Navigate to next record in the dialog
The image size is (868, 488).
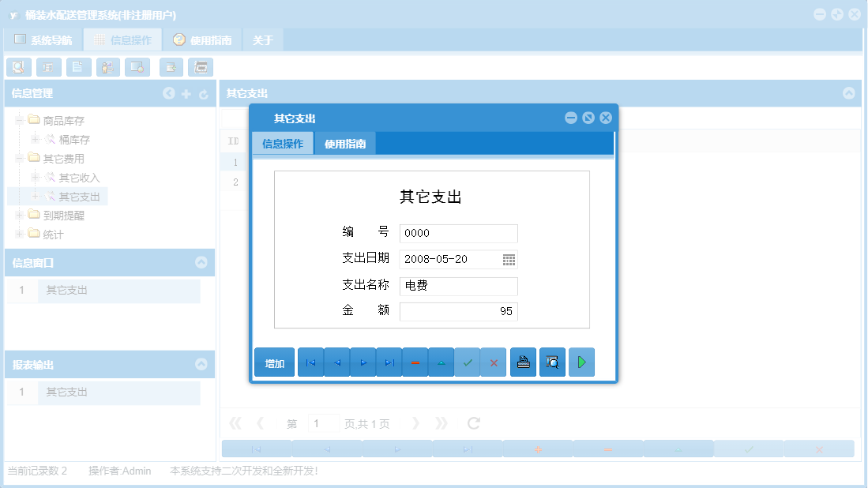click(x=363, y=362)
